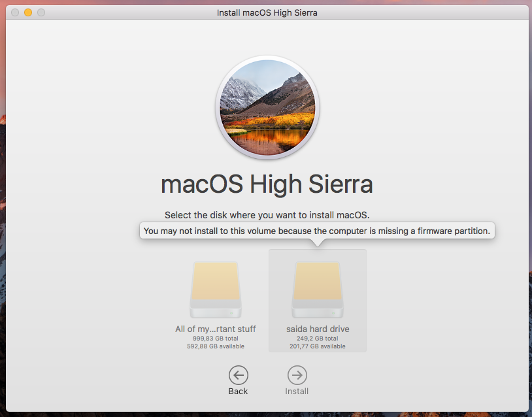Click the macOS High Sierra logo image

pos(267,108)
